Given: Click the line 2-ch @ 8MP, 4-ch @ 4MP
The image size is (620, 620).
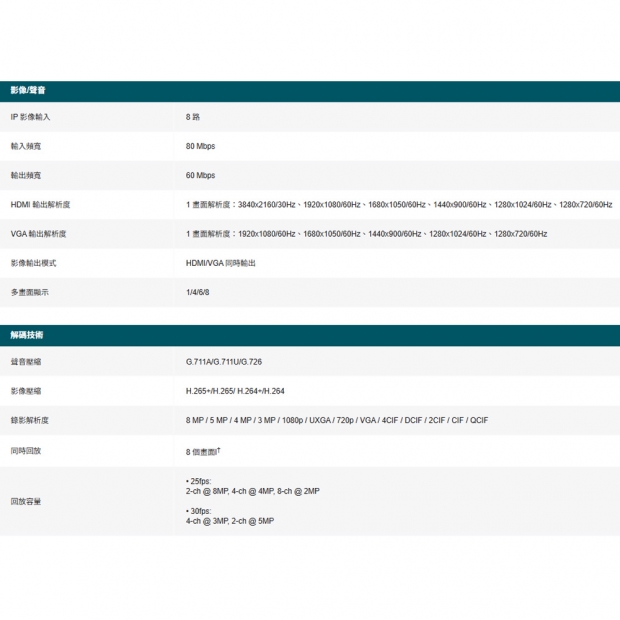Looking at the screenshot, I should [x=253, y=491].
